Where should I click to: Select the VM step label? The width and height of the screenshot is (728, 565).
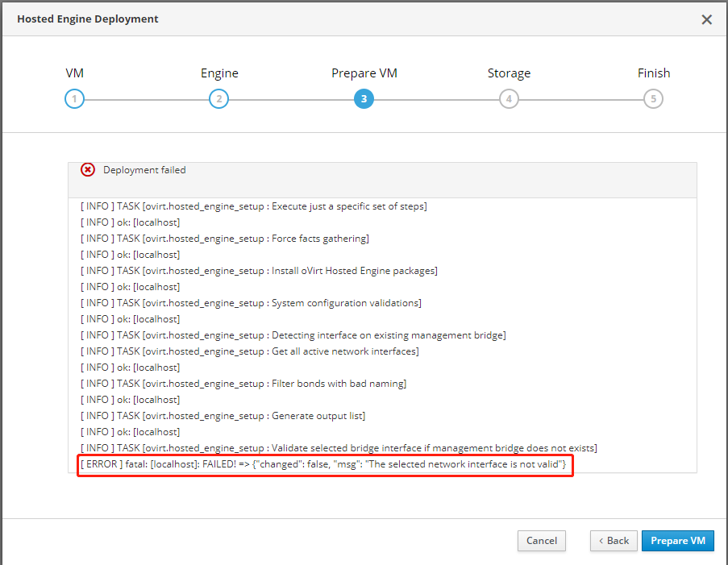coord(74,73)
